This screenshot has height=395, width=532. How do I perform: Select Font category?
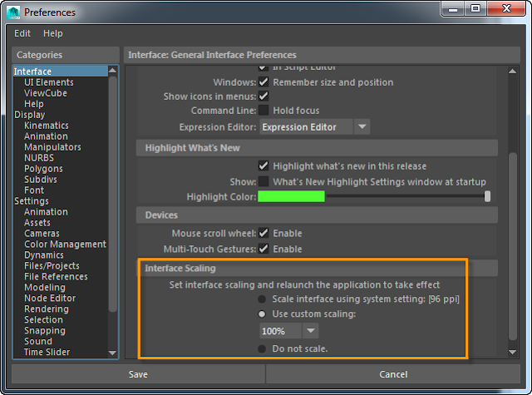34,190
